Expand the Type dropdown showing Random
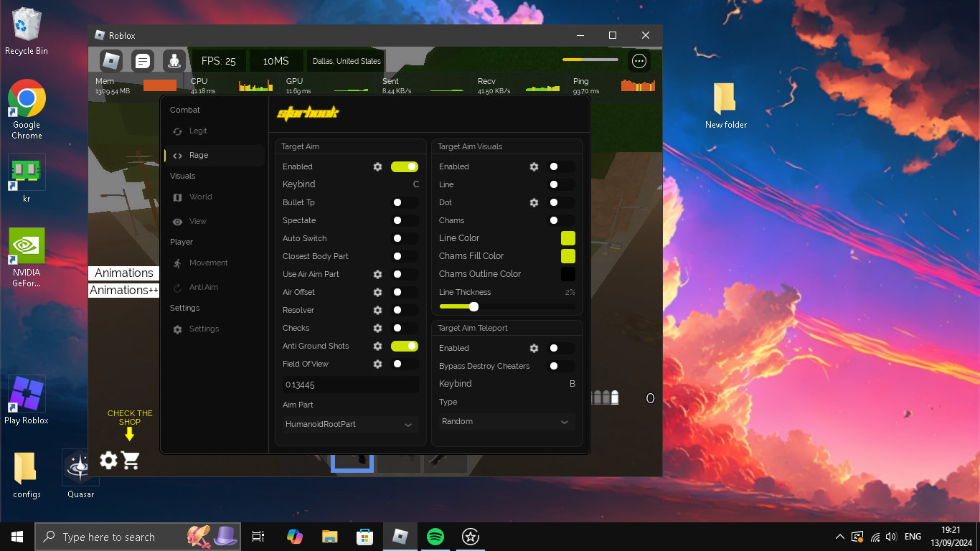The height and width of the screenshot is (551, 980). [507, 421]
